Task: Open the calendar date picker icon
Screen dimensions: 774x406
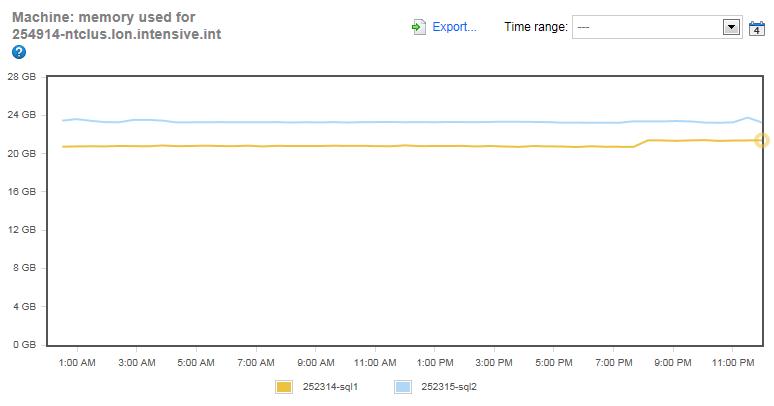Action: click(757, 28)
